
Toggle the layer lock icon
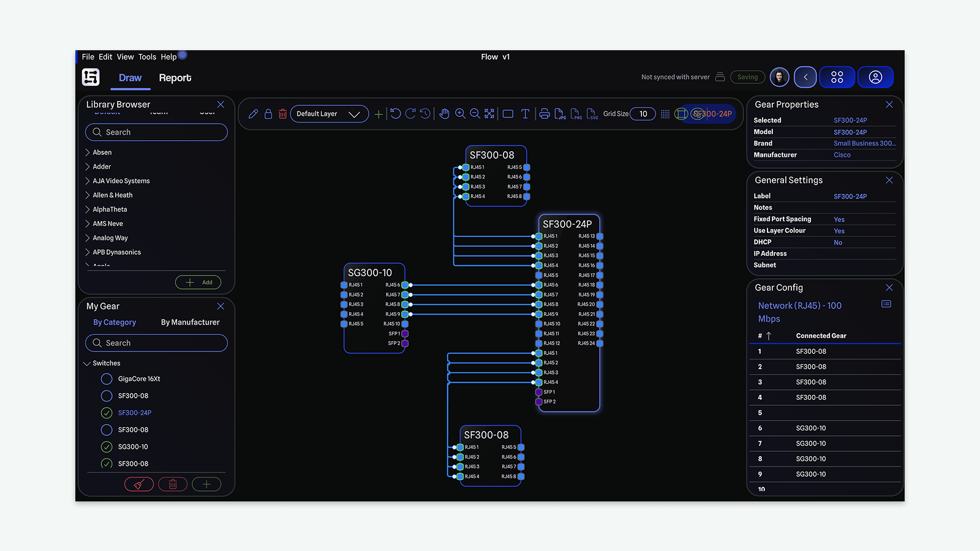pos(268,114)
